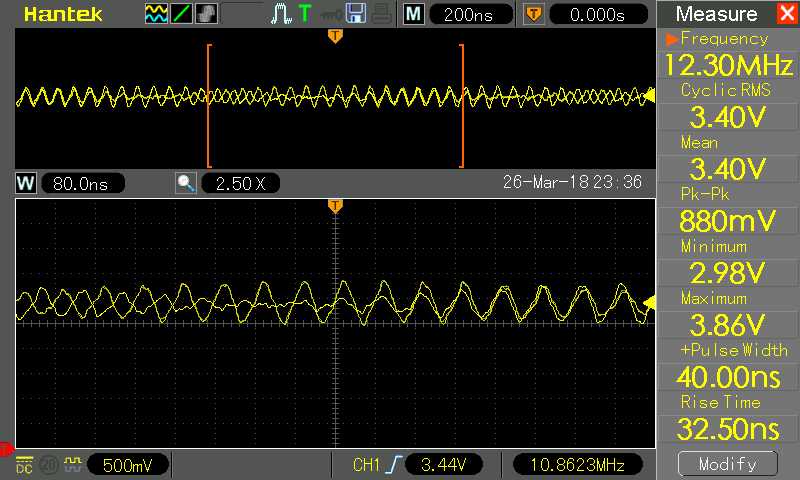Click the grayed key lock icon
The height and width of the screenshot is (480, 800).
coord(331,15)
